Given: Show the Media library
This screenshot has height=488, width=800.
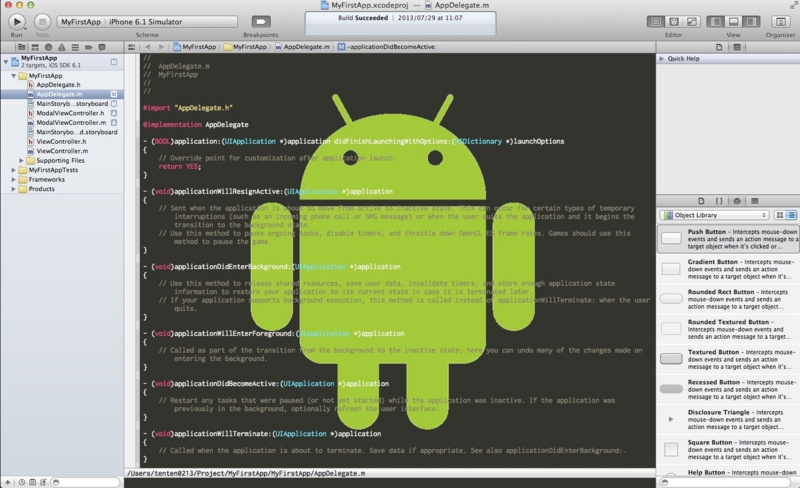Looking at the screenshot, I should tap(755, 201).
